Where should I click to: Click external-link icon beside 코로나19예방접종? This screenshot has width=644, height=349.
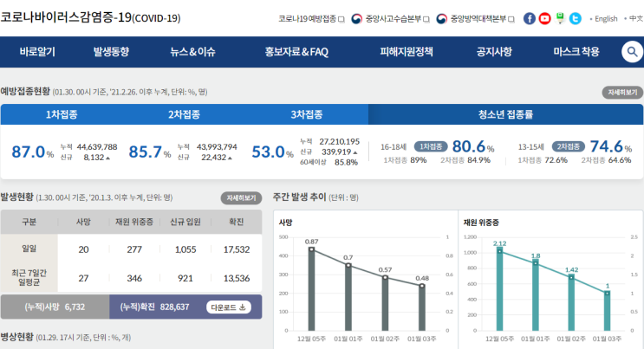coord(341,19)
